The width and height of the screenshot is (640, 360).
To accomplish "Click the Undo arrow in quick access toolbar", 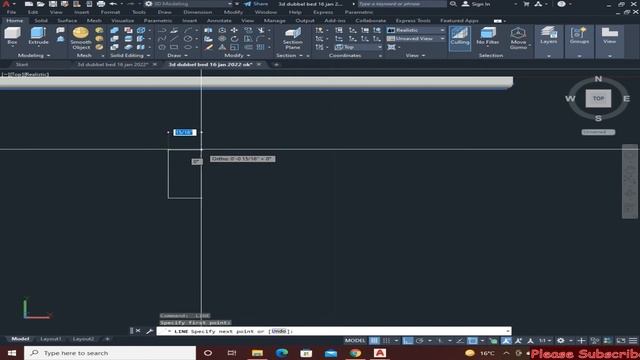I will point(113,4).
